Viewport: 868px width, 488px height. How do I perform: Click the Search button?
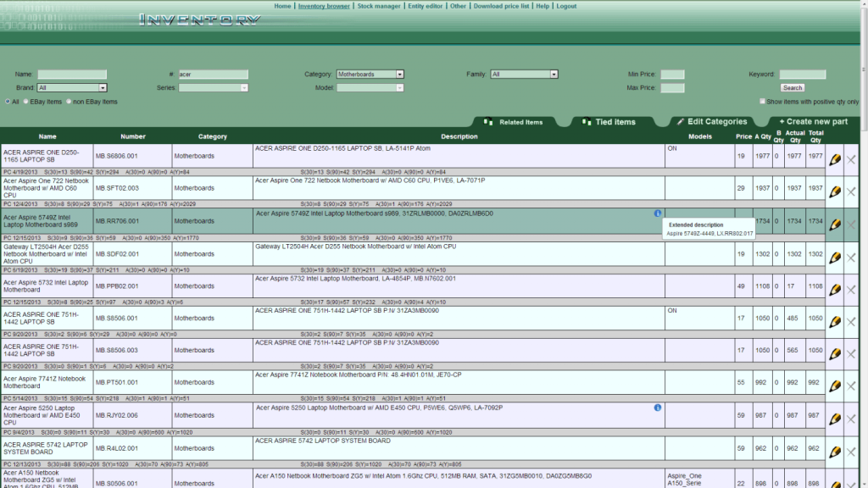792,87
